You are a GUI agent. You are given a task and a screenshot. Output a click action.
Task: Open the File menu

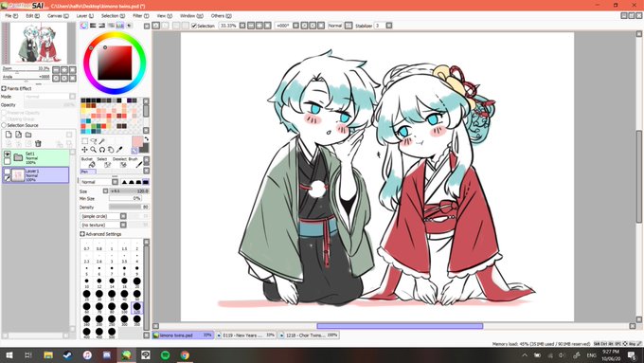click(x=11, y=15)
